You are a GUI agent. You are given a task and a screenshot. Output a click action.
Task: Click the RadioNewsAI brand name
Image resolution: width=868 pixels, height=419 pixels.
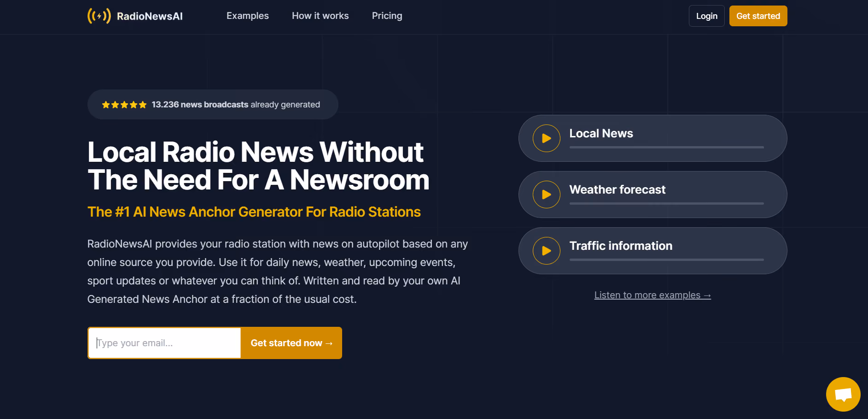(x=150, y=16)
